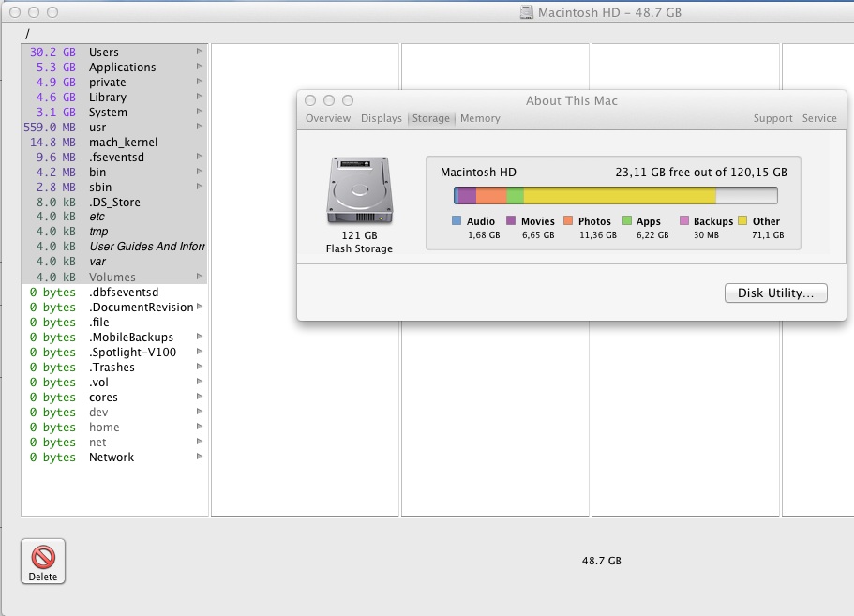The height and width of the screenshot is (616, 854).
Task: Select the var entry
Action: click(114, 262)
